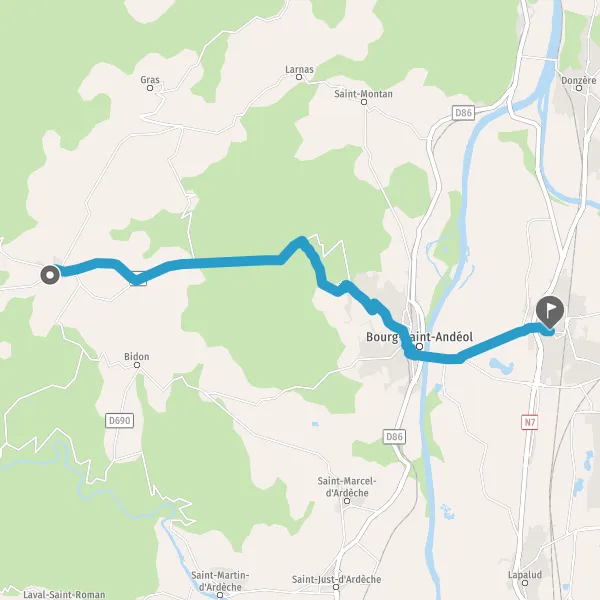Select the D690 road shield

[x=119, y=421]
